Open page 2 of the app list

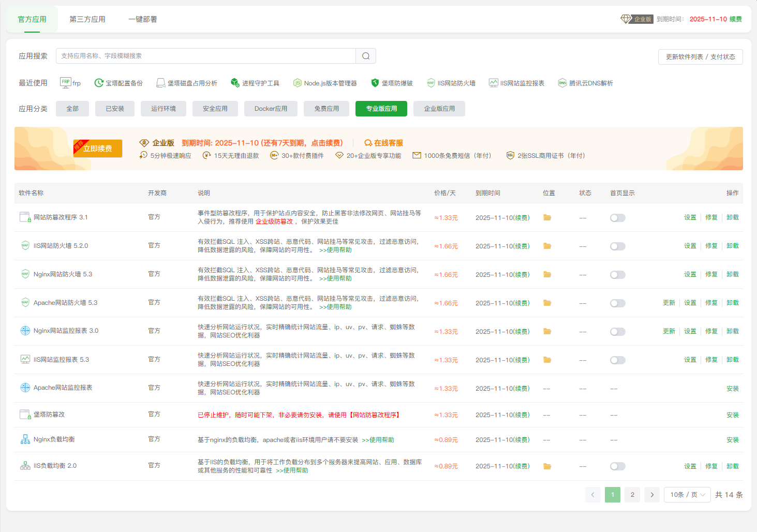click(632, 494)
